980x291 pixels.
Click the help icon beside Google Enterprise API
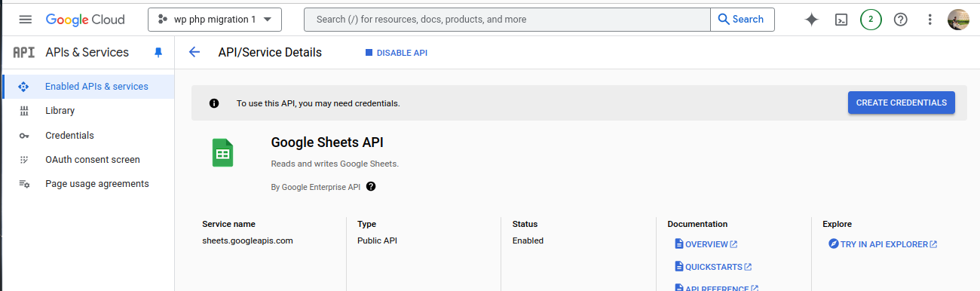371,187
